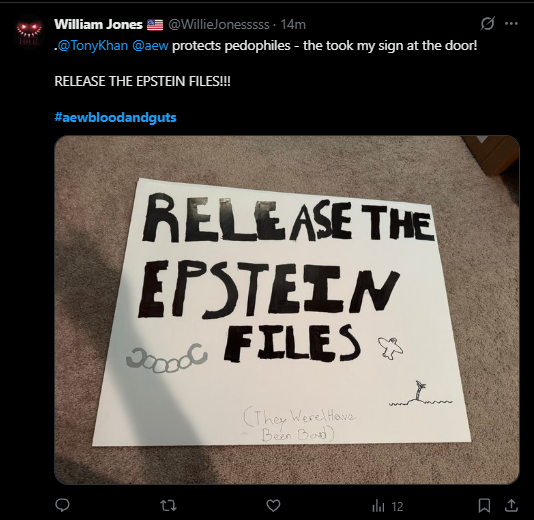This screenshot has width=534, height=520.
Task: Enlarge the Epstein files sign photo
Action: click(287, 310)
